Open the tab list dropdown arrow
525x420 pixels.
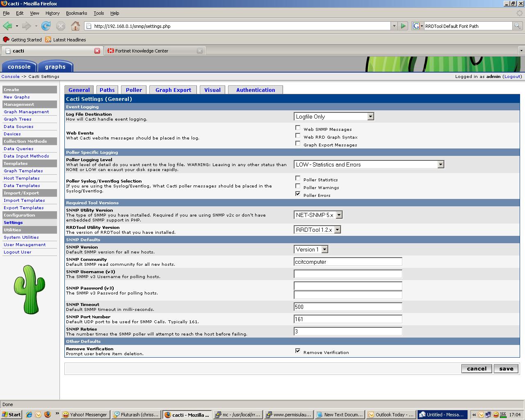[x=521, y=51]
